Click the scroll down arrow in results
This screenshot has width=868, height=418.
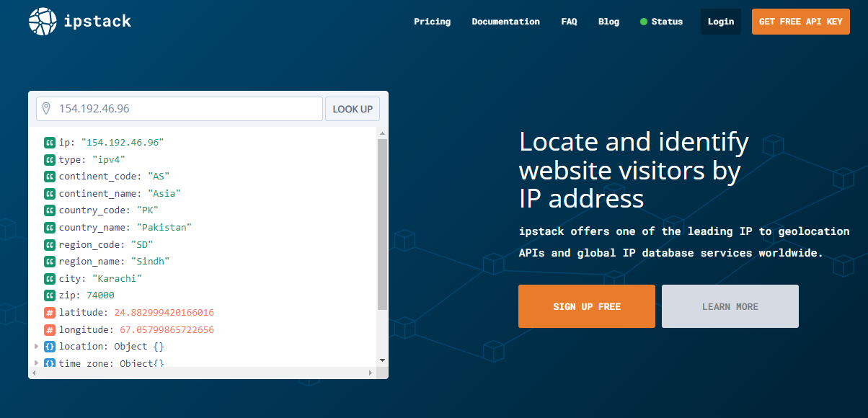[382, 360]
